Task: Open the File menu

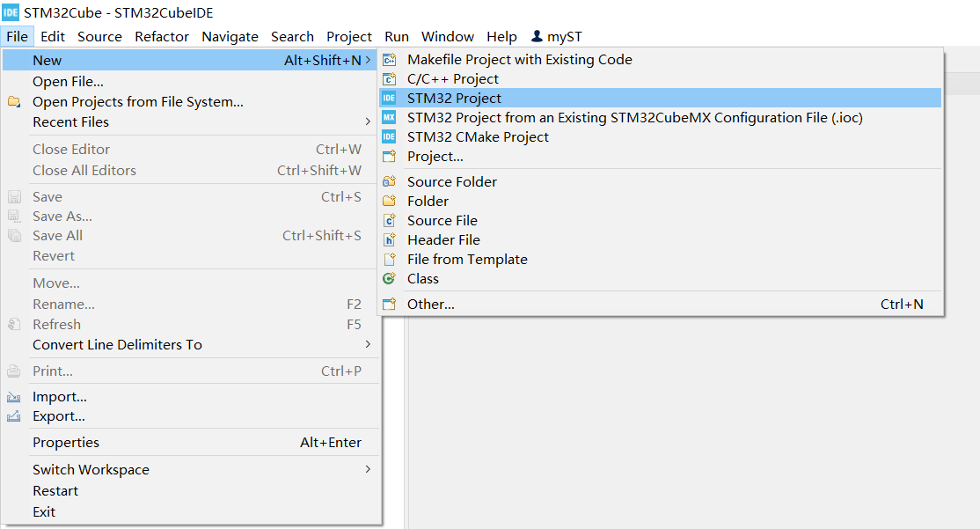Action: tap(17, 36)
